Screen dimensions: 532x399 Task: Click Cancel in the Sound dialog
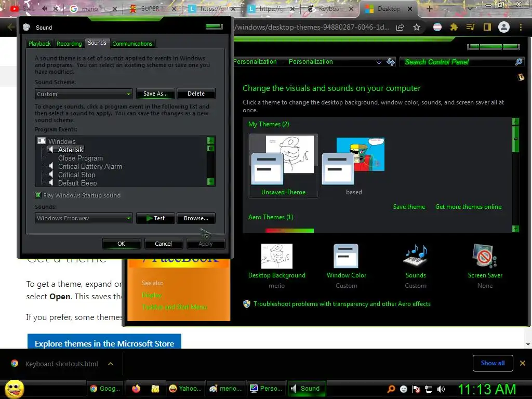(163, 244)
